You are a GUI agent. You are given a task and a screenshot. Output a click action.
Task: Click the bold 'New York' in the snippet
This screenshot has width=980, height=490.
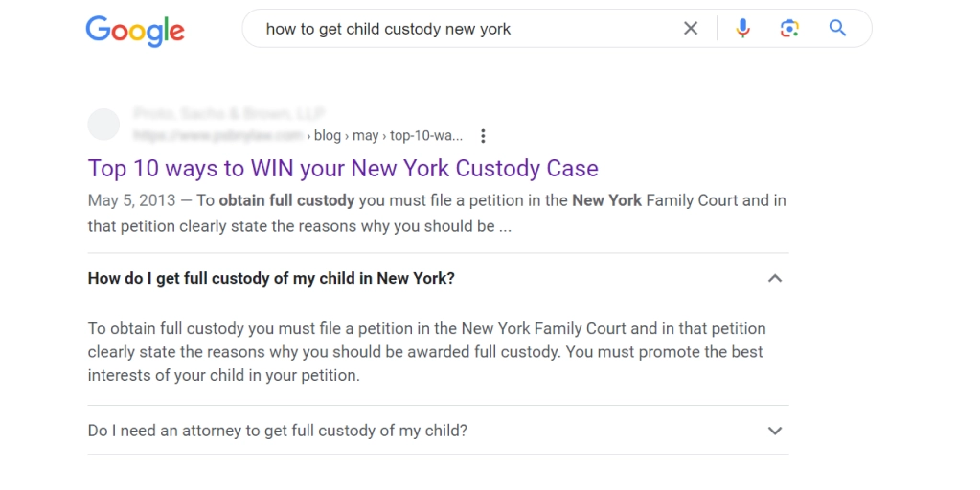(607, 200)
